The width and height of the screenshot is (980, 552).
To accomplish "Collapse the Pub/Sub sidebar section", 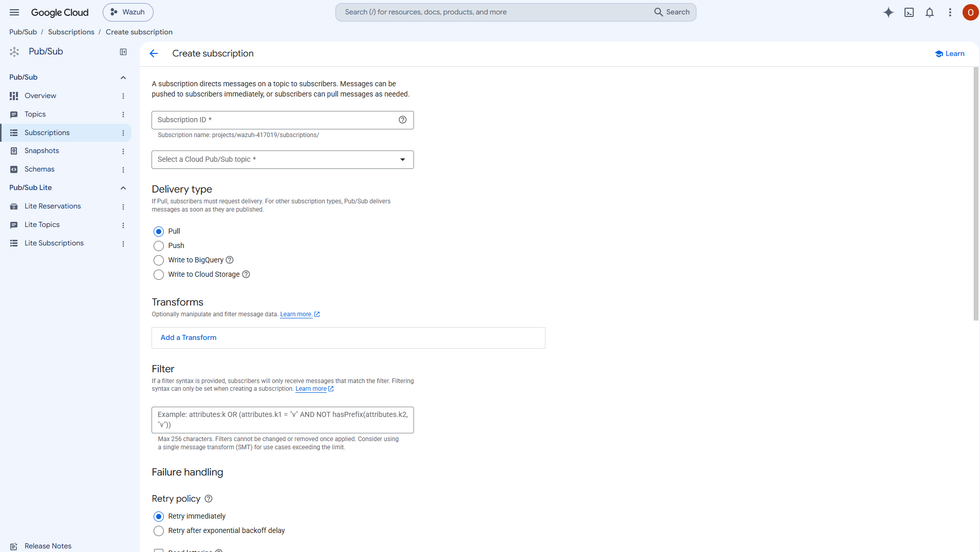I will [123, 78].
